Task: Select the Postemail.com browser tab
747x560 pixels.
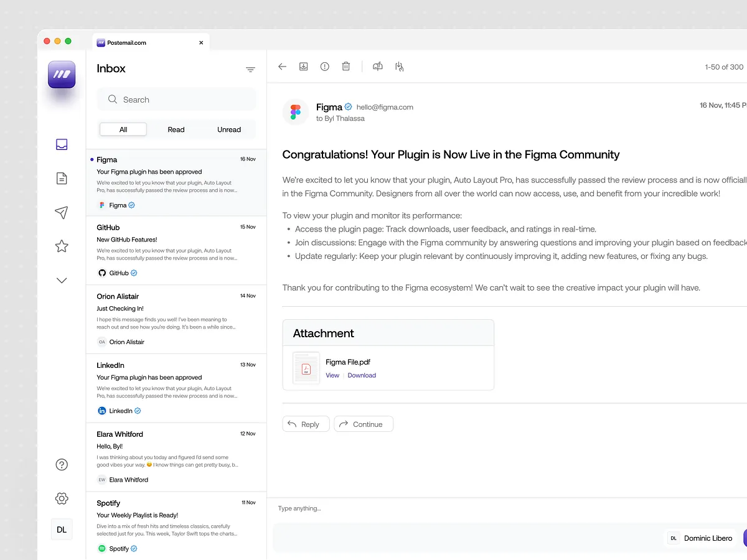Action: click(x=146, y=43)
